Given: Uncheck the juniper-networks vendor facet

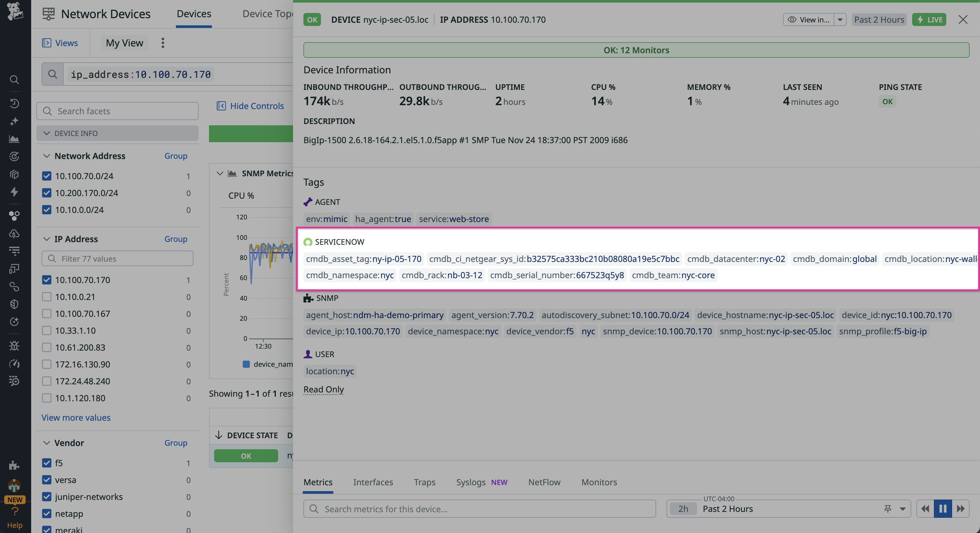Looking at the screenshot, I should 47,497.
